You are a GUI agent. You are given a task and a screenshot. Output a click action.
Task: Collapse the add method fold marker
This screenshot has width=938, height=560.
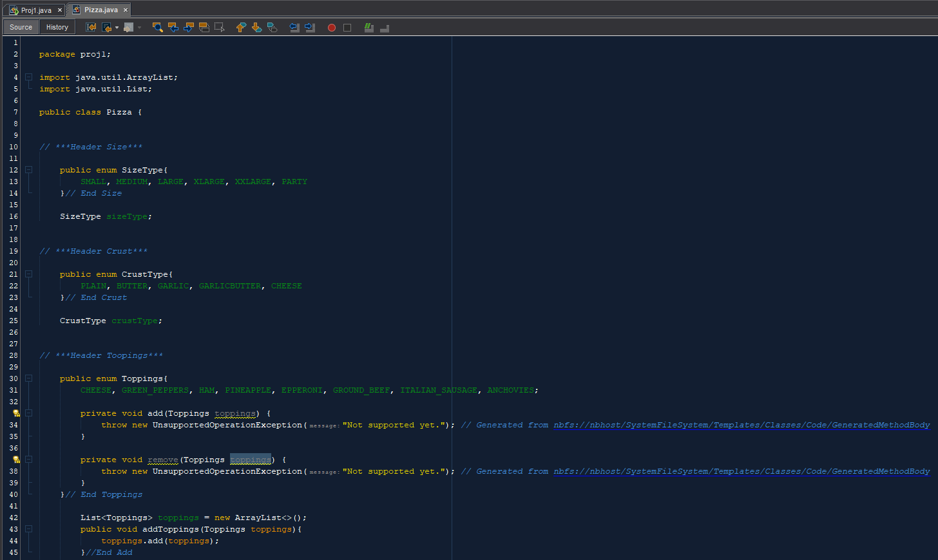coord(28,413)
